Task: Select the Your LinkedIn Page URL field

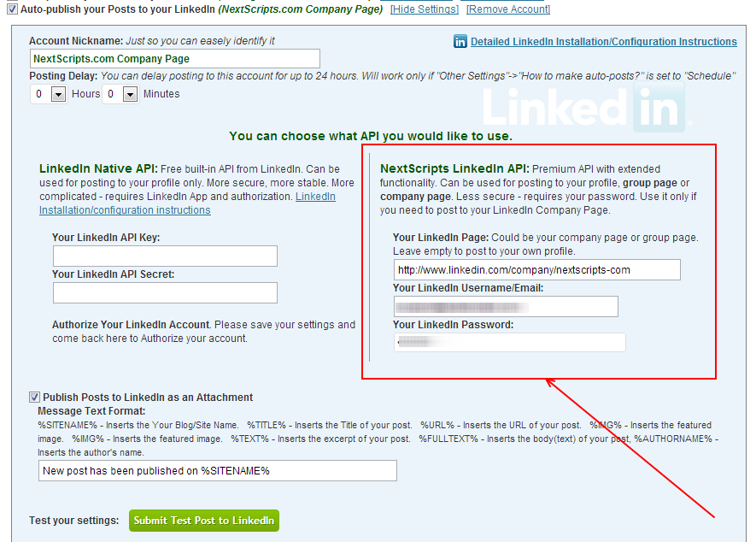Action: tap(537, 270)
